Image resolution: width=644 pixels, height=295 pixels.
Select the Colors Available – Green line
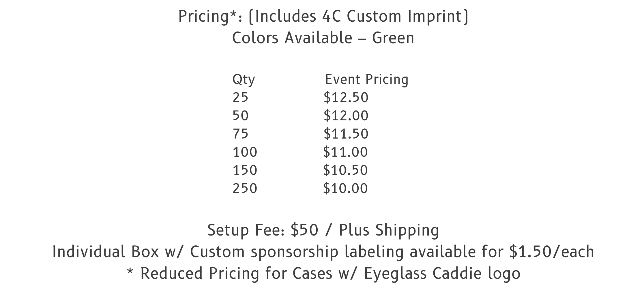[x=323, y=38]
